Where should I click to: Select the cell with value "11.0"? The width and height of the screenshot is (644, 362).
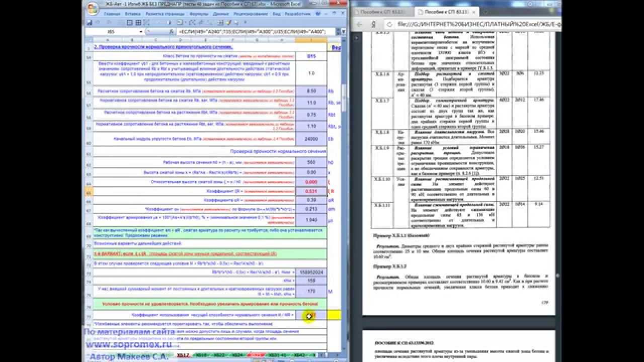pyautogui.click(x=311, y=103)
